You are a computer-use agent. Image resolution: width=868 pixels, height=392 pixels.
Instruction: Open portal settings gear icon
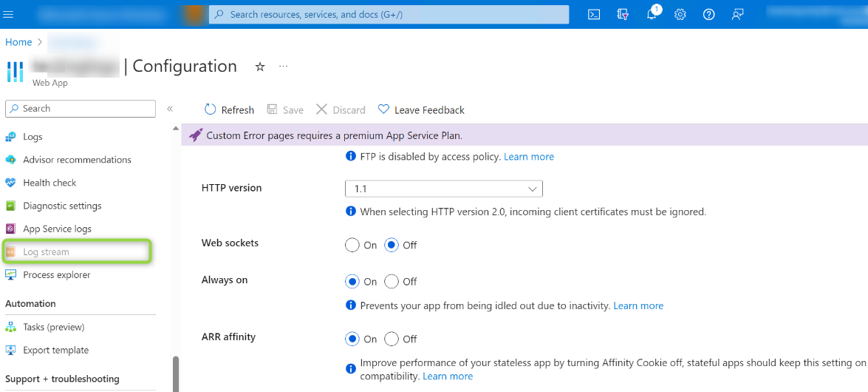[x=680, y=14]
